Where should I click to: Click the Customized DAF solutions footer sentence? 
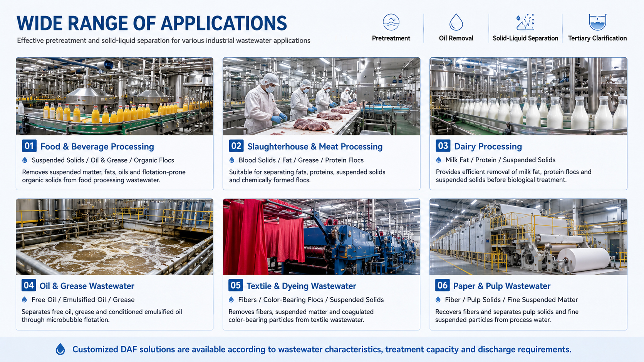(x=322, y=349)
